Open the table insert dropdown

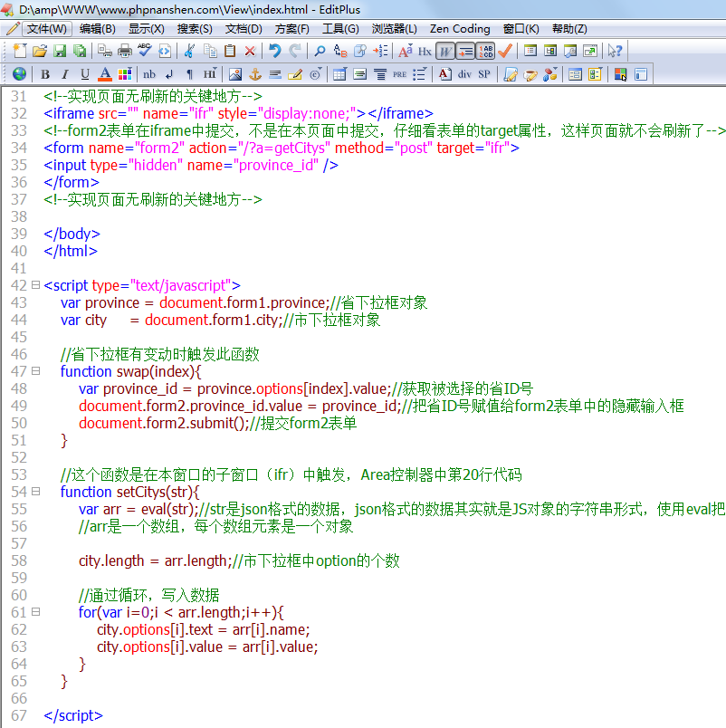[x=339, y=74]
